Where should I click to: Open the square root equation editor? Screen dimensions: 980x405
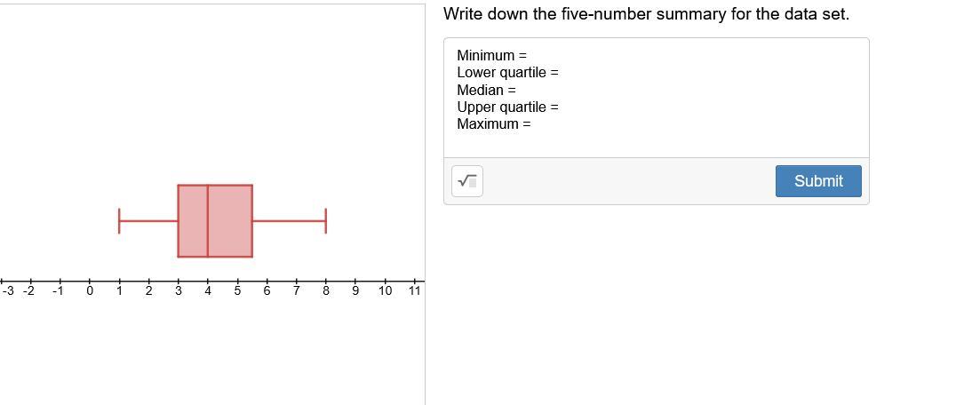[x=466, y=181]
